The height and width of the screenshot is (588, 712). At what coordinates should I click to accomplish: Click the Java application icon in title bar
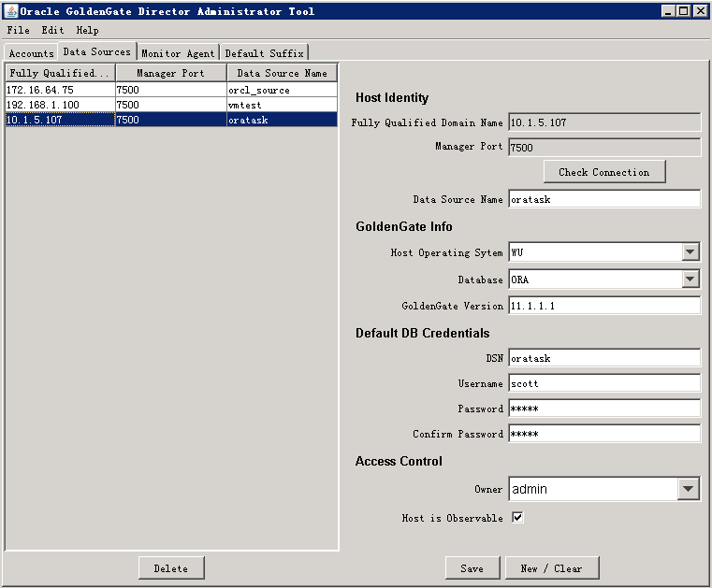tap(11, 11)
